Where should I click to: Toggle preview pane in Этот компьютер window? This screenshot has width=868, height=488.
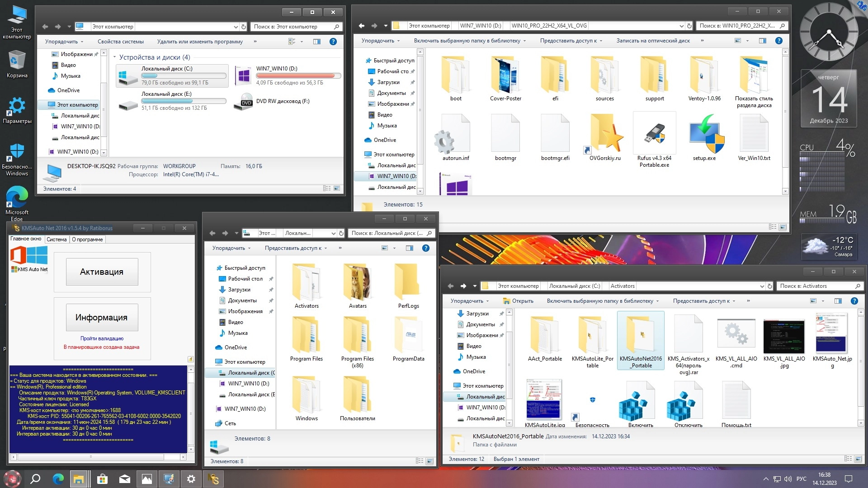coord(317,42)
